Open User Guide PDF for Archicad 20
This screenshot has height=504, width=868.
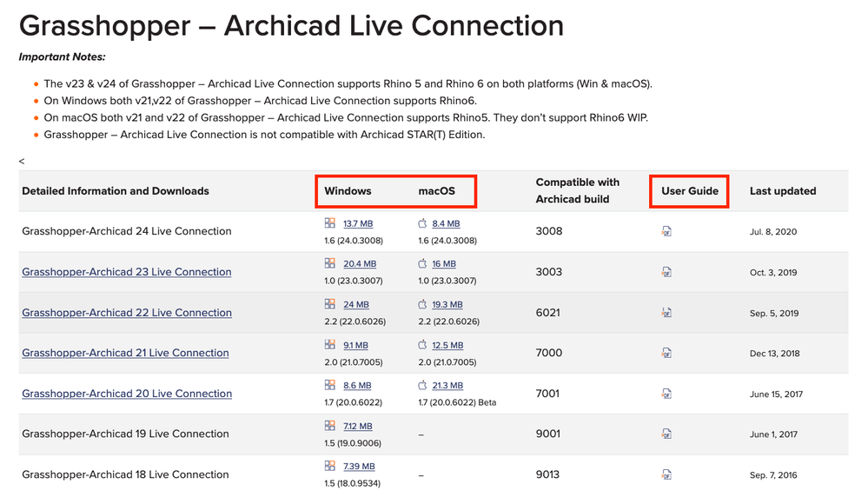666,394
